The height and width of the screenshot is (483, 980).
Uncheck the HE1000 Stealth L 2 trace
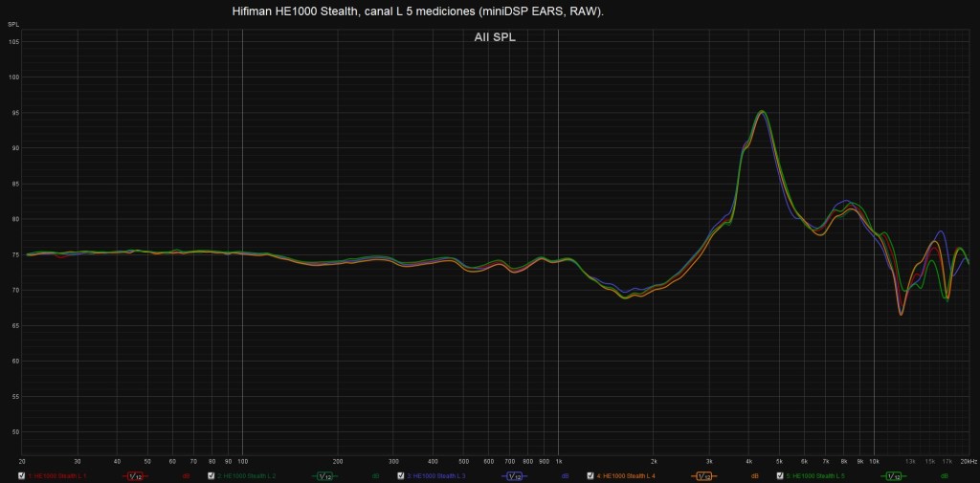212,475
